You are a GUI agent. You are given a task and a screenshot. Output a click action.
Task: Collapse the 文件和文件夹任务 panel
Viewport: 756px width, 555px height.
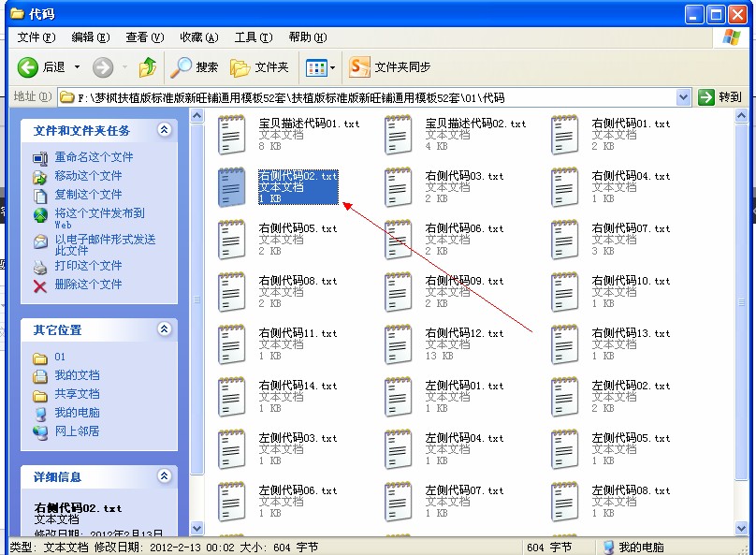165,130
